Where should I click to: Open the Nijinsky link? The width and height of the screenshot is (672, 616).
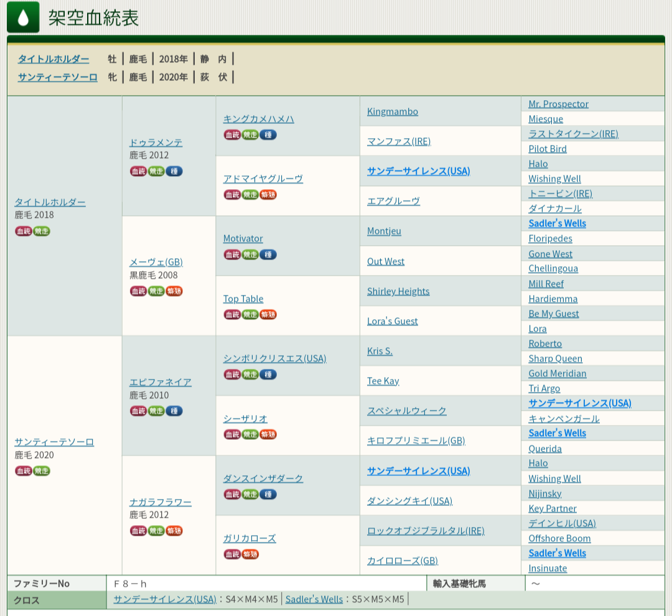click(544, 493)
